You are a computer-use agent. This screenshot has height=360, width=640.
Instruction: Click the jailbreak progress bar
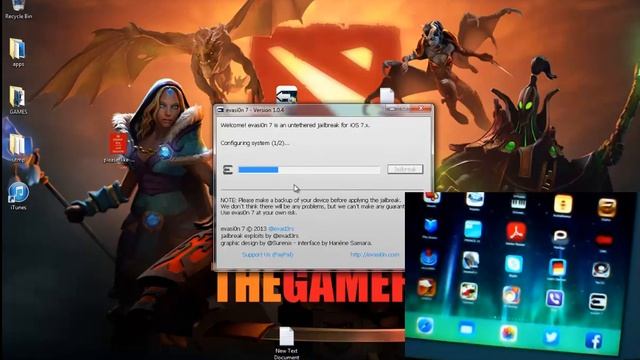point(309,169)
